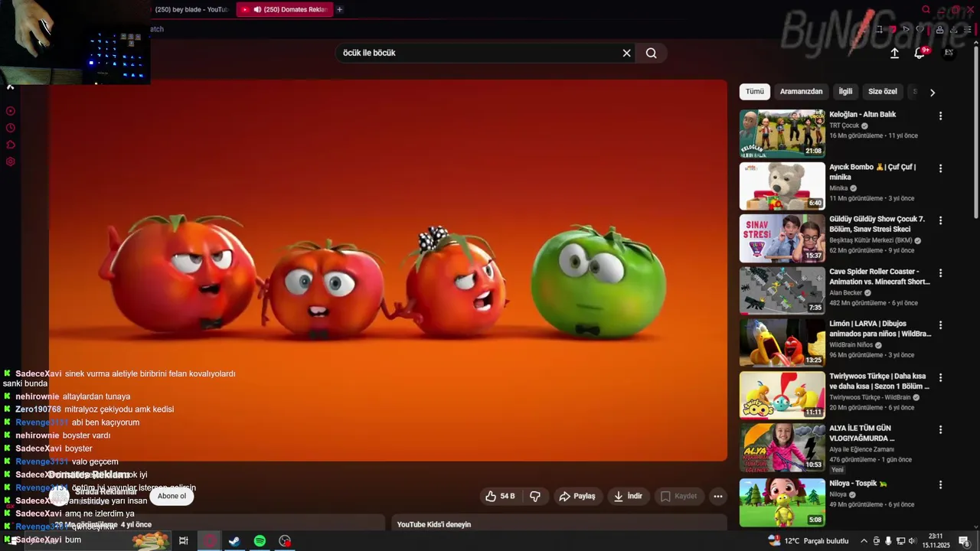Open the account avatar menu
The height and width of the screenshot is (551, 980).
[949, 52]
